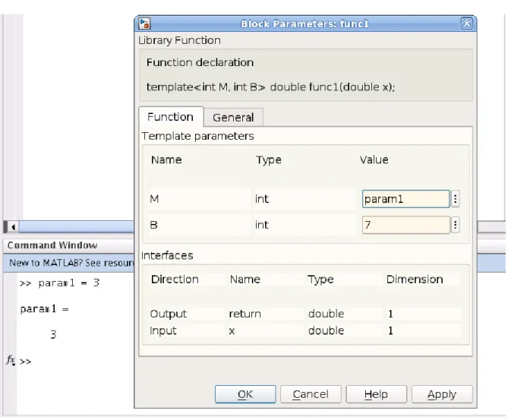Open options menu next to param1 value

(x=455, y=199)
